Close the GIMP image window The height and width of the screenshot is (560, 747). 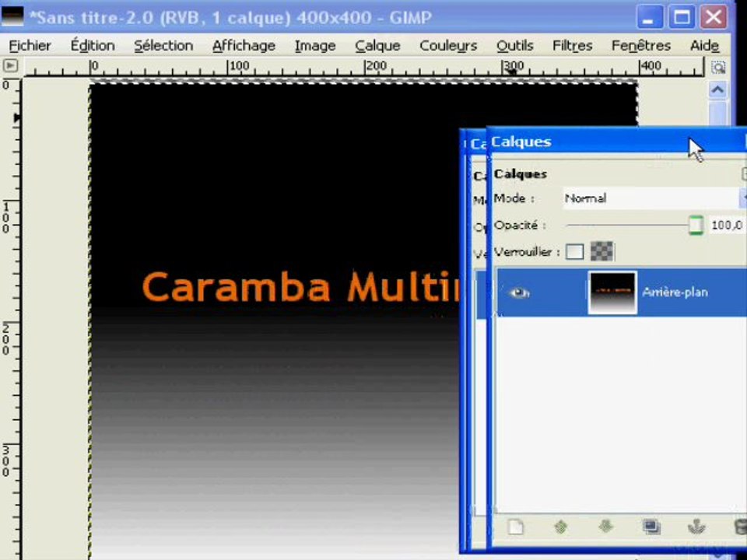click(x=714, y=18)
